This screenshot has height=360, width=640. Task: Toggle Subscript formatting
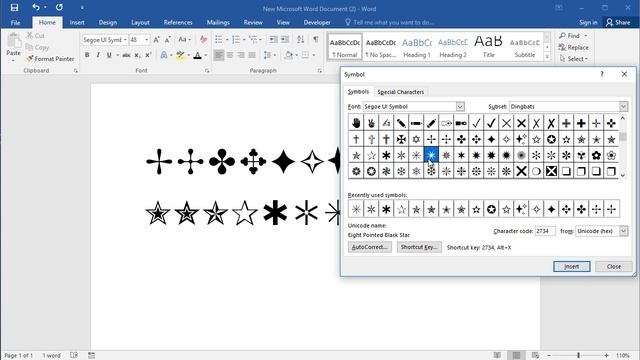(x=138, y=55)
